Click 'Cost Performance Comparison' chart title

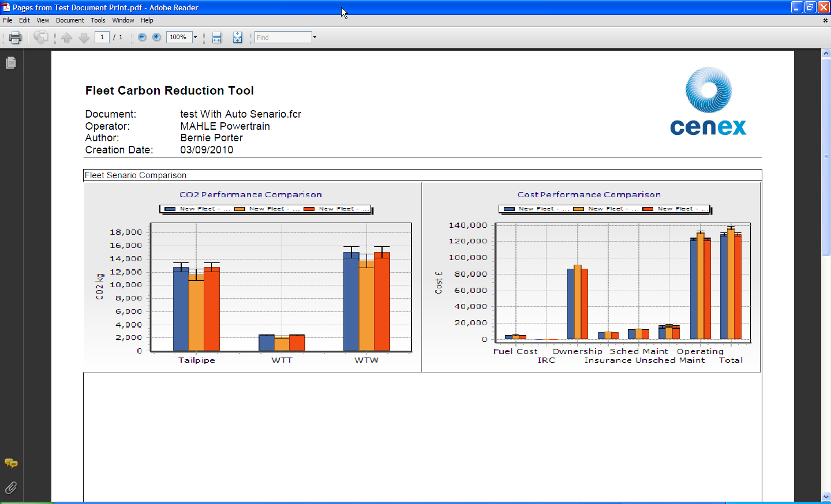[589, 195]
